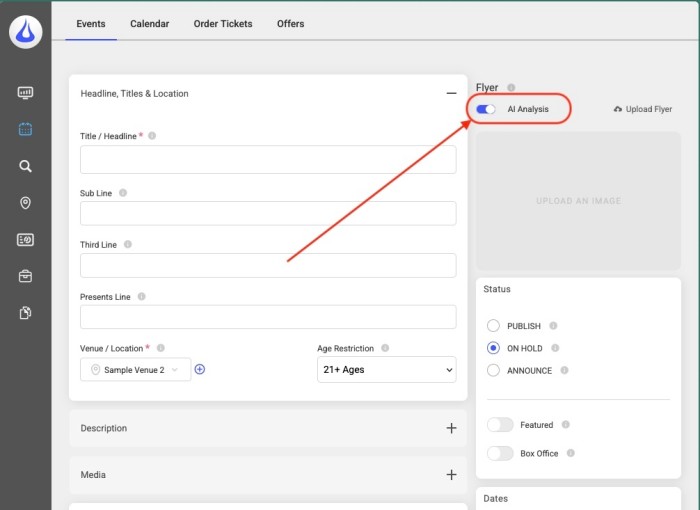This screenshot has height=510, width=700.
Task: Switch to the Events tab
Action: 91,24
